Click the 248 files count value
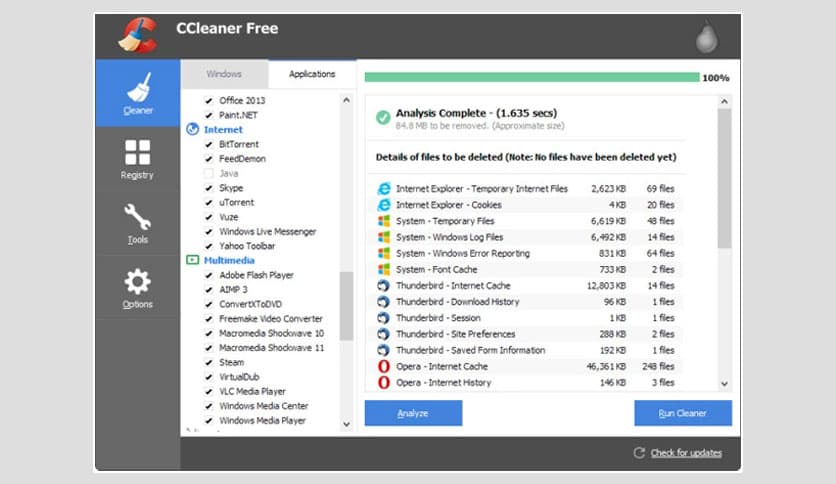The image size is (836, 484). tap(658, 367)
